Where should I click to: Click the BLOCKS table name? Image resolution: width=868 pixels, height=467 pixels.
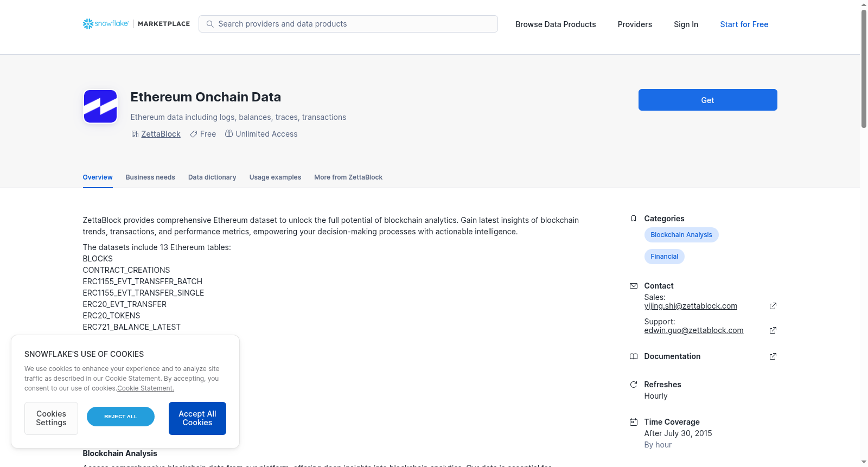coord(98,259)
